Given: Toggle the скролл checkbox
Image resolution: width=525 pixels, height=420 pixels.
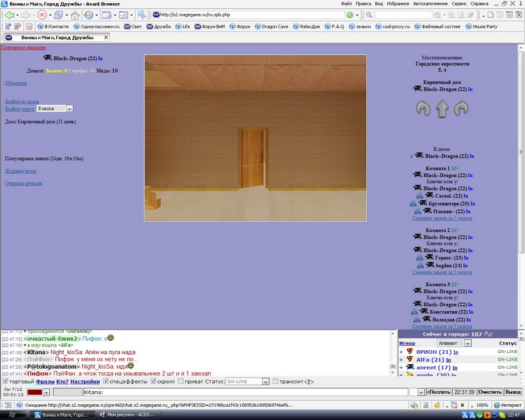Looking at the screenshot, I should [x=154, y=381].
